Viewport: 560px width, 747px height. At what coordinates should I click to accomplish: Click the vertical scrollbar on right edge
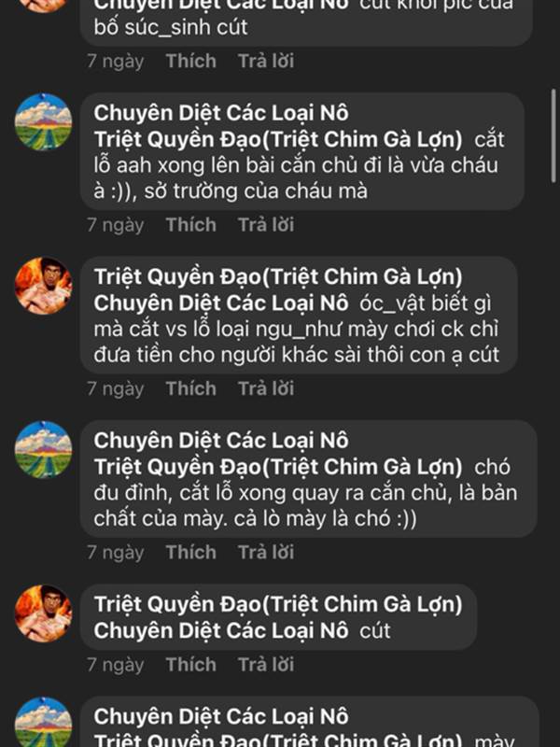click(553, 135)
